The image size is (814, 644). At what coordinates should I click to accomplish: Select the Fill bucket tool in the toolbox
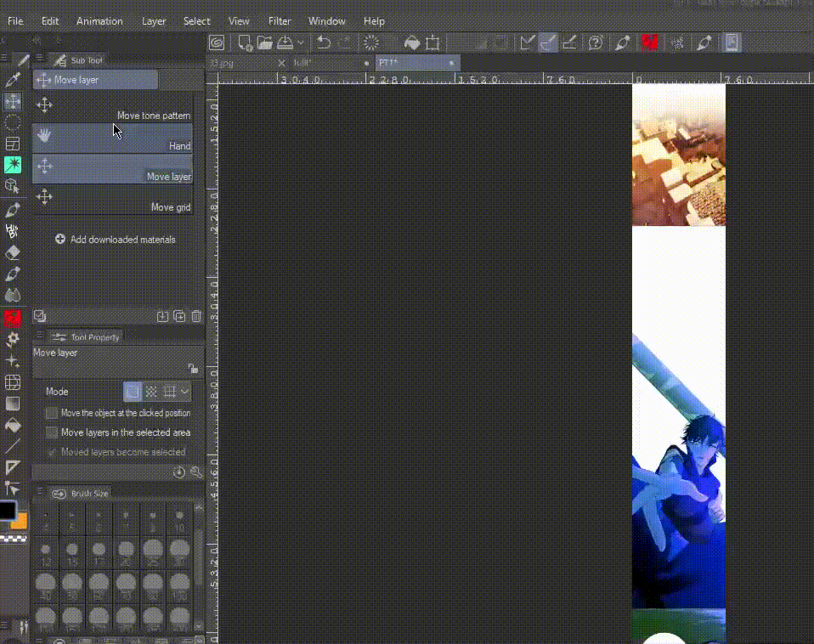pos(13,425)
